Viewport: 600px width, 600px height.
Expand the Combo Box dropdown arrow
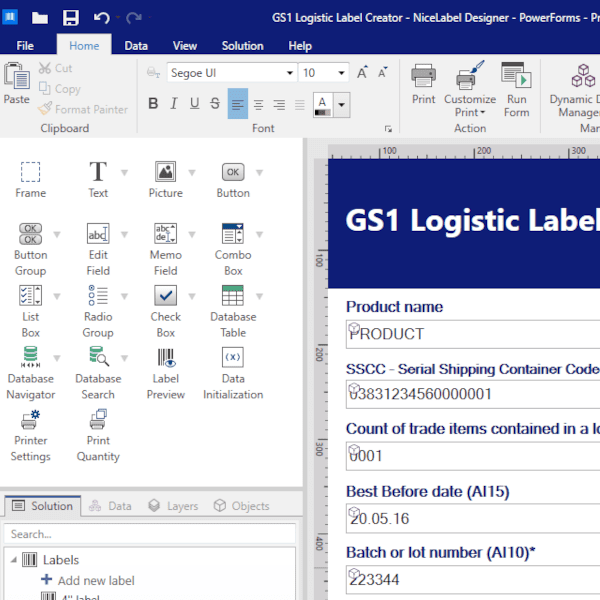259,235
